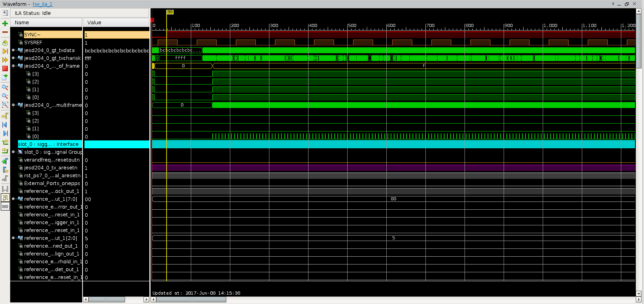Screen dimensions: 644x304
Task: Go to first sample icon
Action: pyautogui.click(x=5, y=125)
